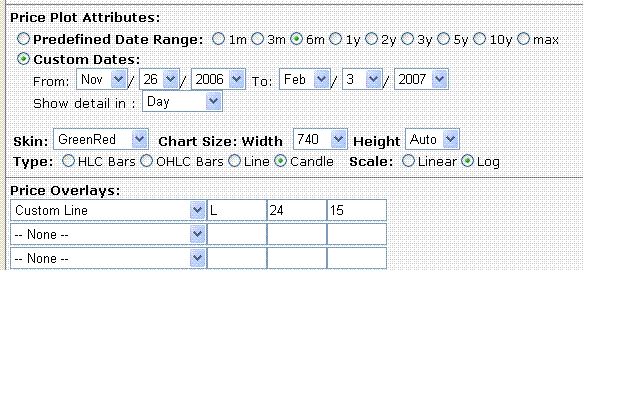Select OHLC Bars chart type
Screen dimensions: 640x400
point(147,161)
